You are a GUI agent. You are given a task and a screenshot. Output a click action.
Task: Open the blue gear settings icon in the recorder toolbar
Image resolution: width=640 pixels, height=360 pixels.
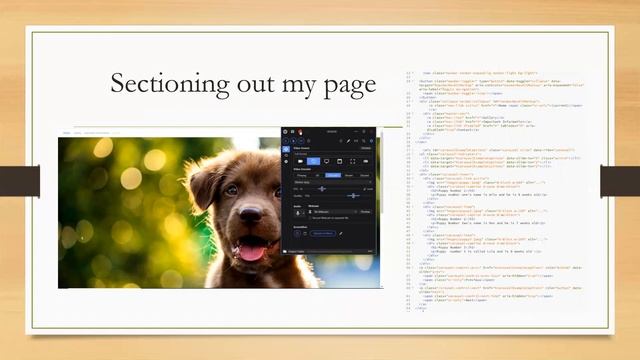pos(371,141)
